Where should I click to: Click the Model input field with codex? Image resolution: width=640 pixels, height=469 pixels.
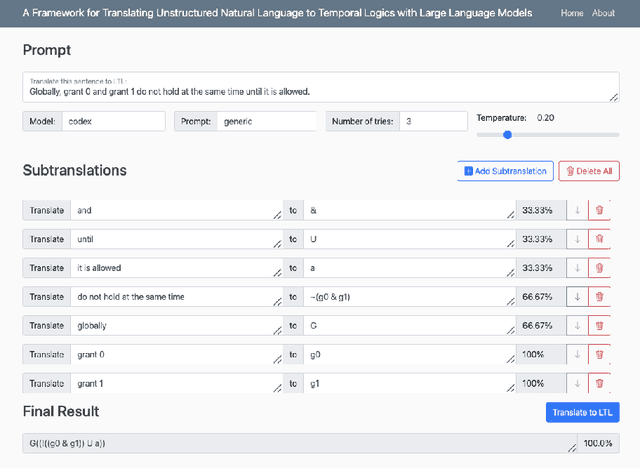coord(113,121)
